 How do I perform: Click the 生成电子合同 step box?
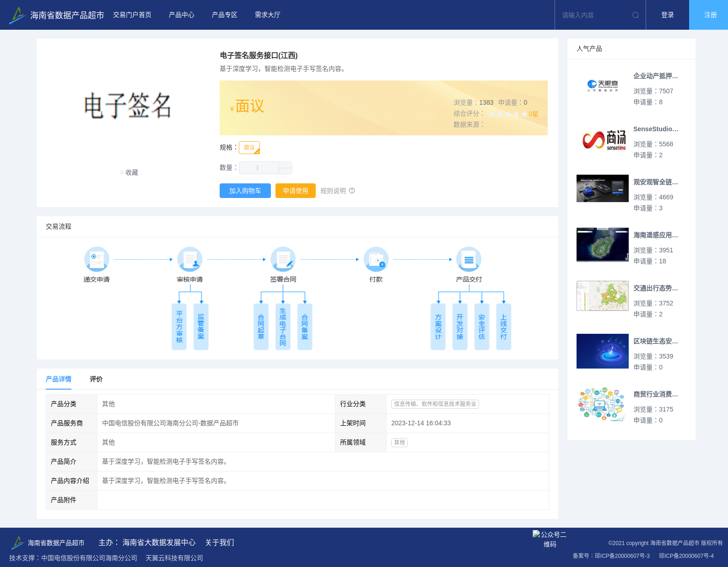283,327
